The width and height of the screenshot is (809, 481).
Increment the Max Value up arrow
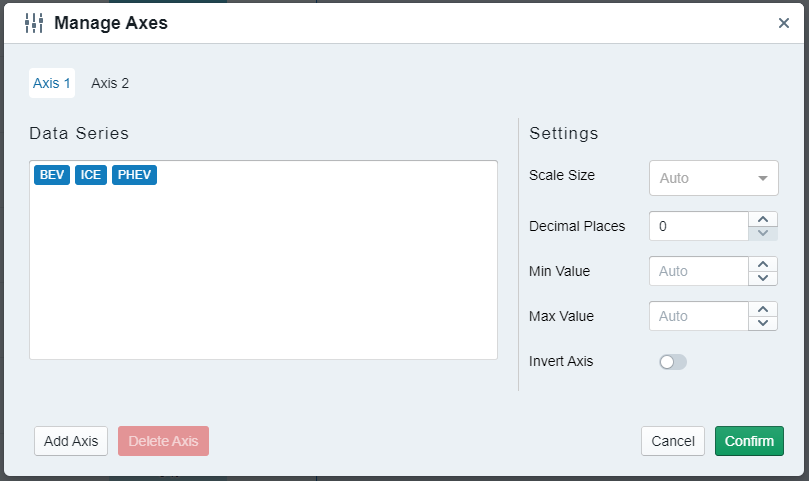coord(763,309)
